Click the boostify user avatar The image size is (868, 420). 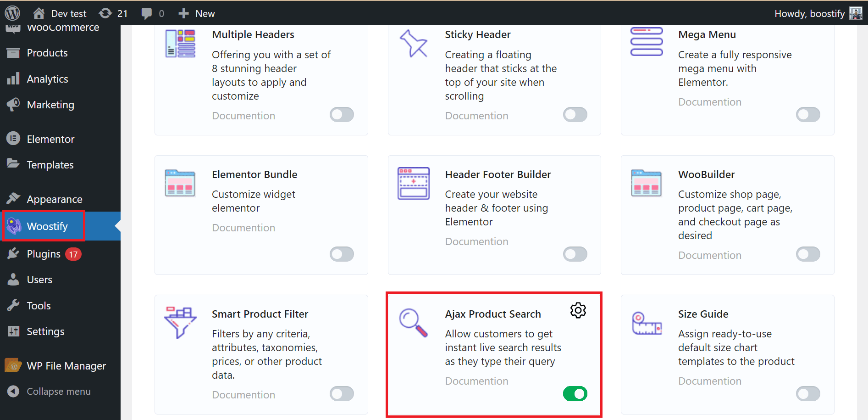[x=856, y=13]
